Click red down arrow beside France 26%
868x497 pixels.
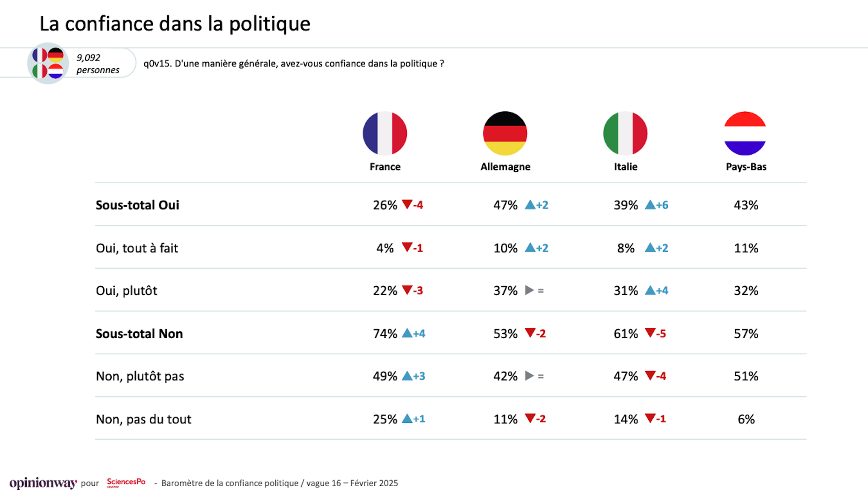click(x=407, y=204)
